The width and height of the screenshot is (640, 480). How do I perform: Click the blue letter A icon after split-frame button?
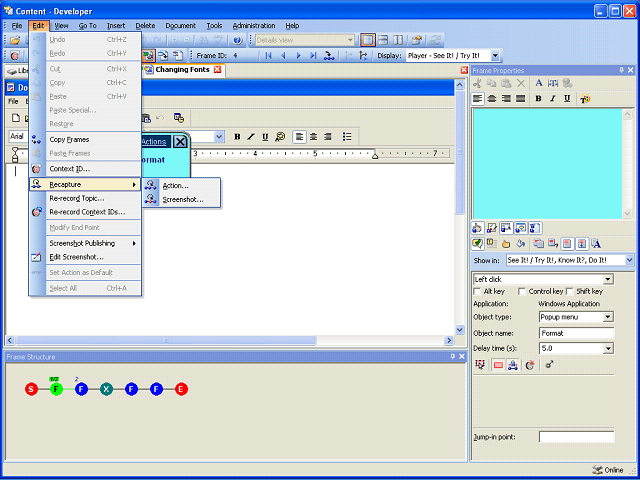click(596, 244)
